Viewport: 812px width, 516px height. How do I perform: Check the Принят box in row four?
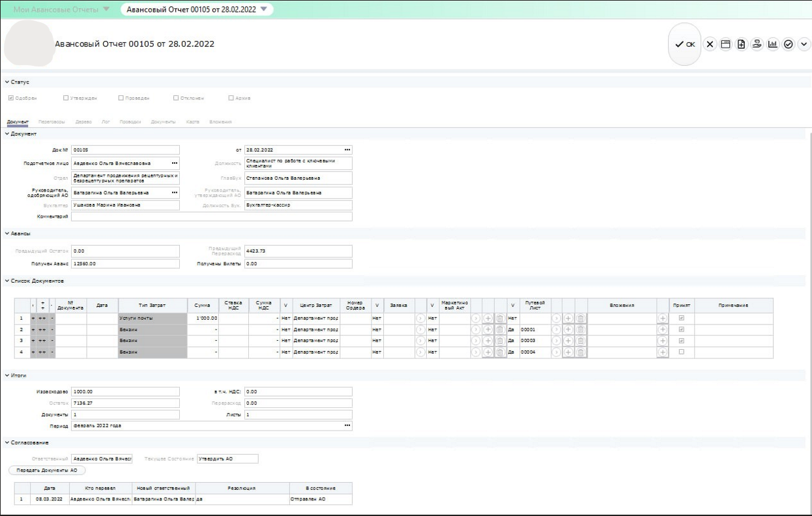(x=682, y=352)
